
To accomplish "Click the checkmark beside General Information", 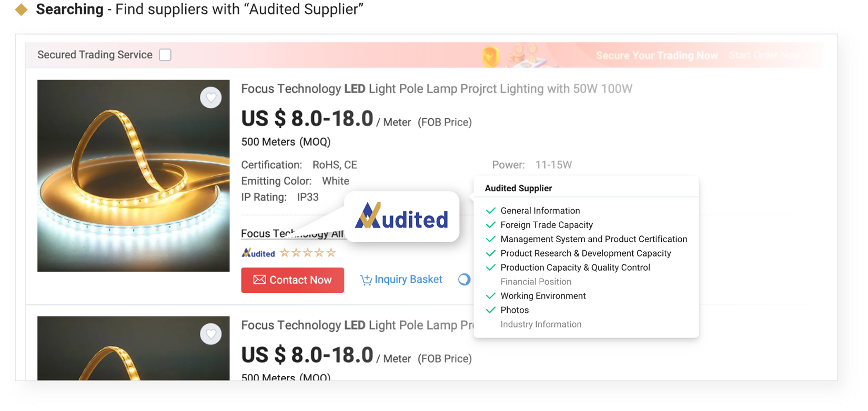I will click(491, 211).
